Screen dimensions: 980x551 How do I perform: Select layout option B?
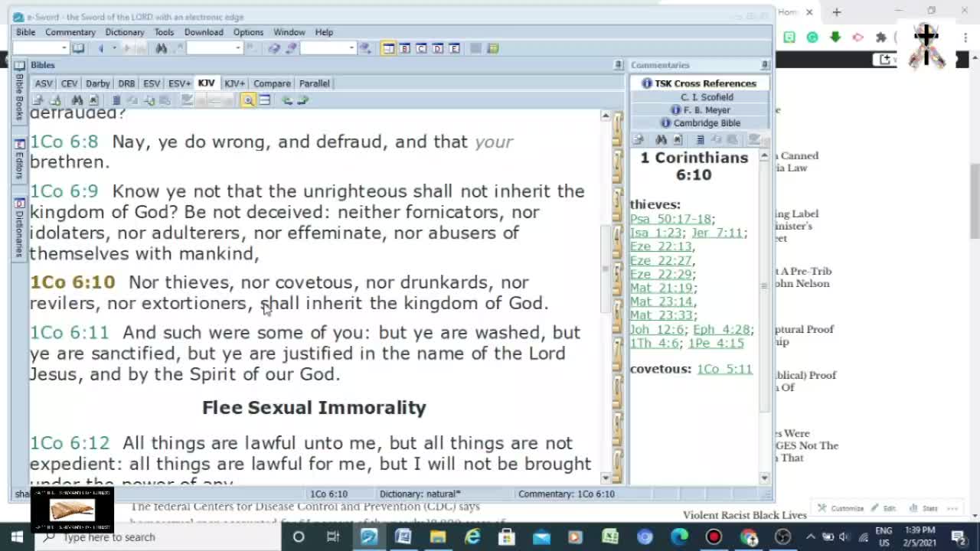[x=405, y=48]
